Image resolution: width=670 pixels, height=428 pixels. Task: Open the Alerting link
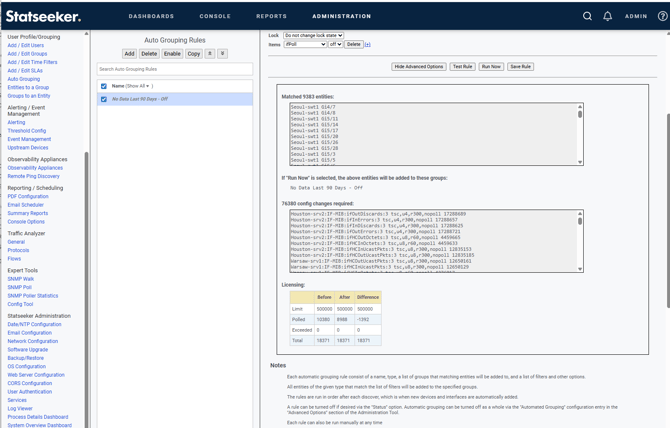tap(16, 122)
